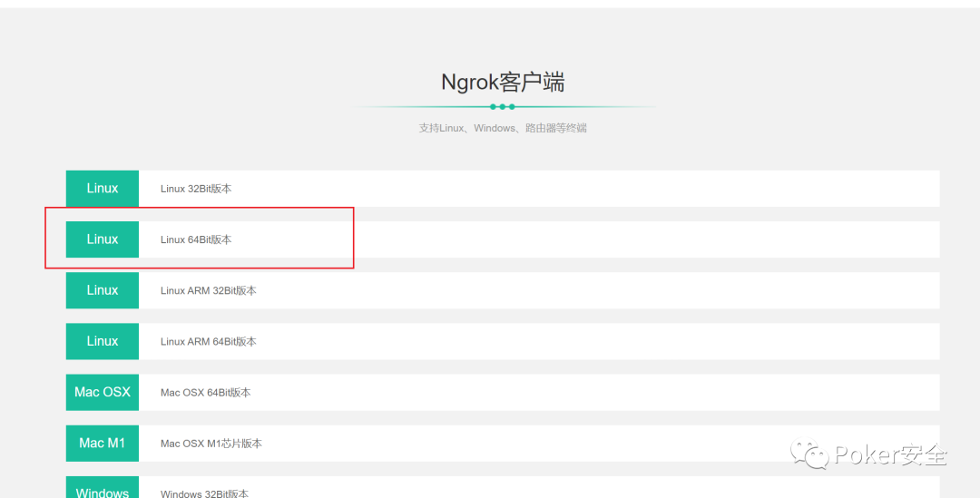Select the subtitle 支持Linux、Windows、路由器等终端

[x=503, y=128]
